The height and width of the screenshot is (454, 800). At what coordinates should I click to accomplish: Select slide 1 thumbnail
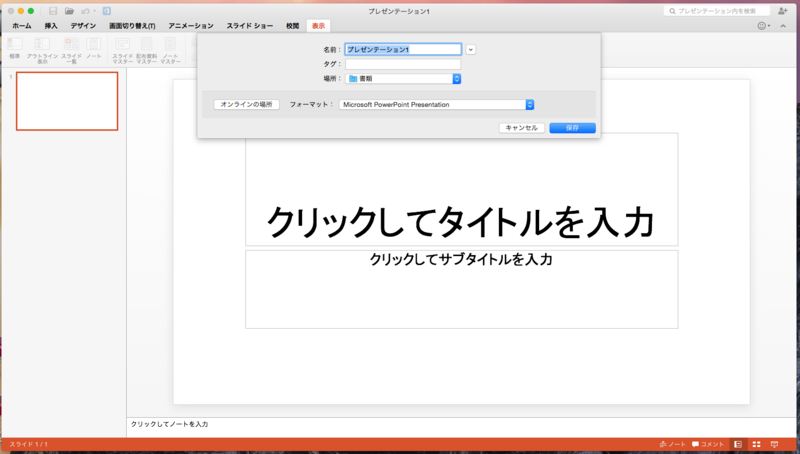pyautogui.click(x=67, y=101)
